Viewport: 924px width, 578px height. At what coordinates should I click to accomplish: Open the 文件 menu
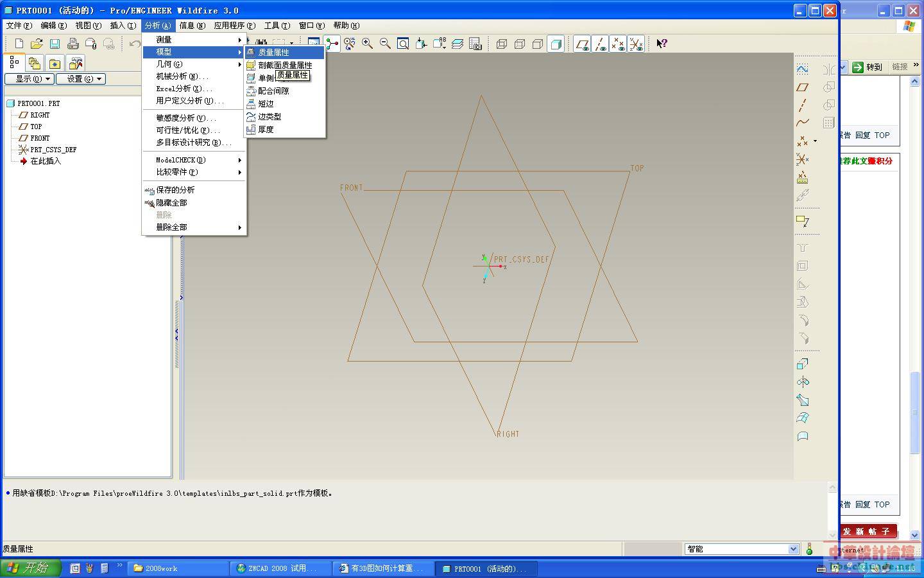(x=19, y=26)
